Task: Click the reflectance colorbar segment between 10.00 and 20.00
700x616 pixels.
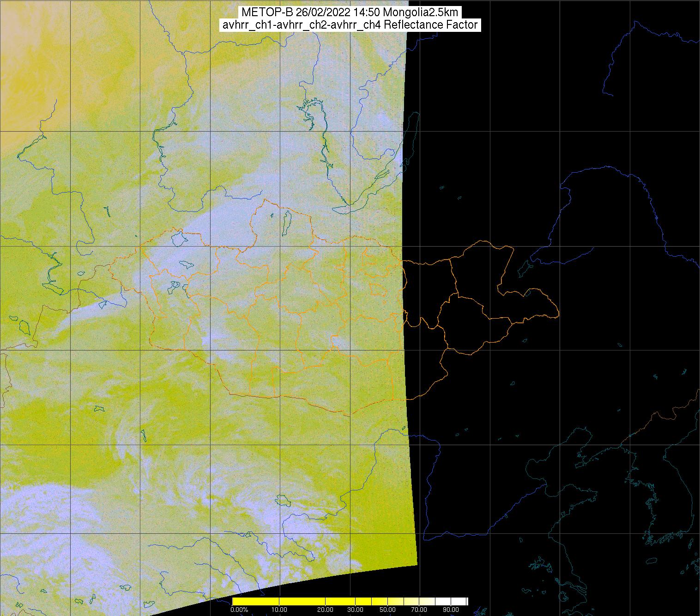Action: click(x=302, y=601)
